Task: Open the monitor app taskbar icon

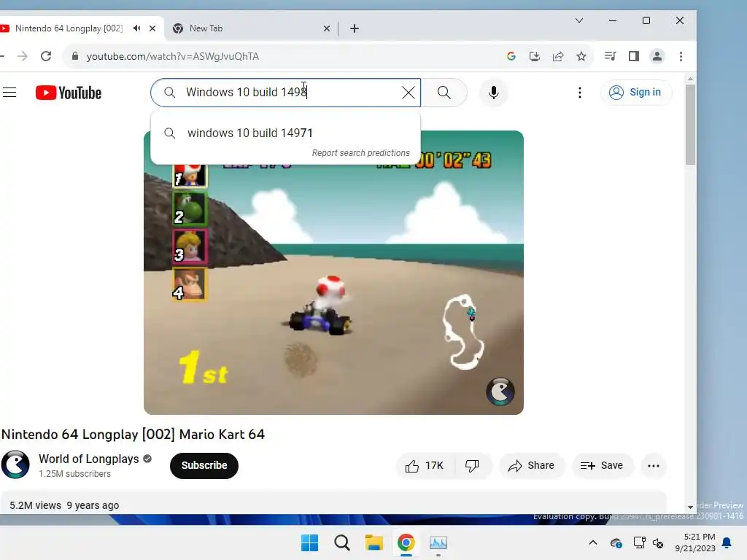Action: (x=438, y=542)
